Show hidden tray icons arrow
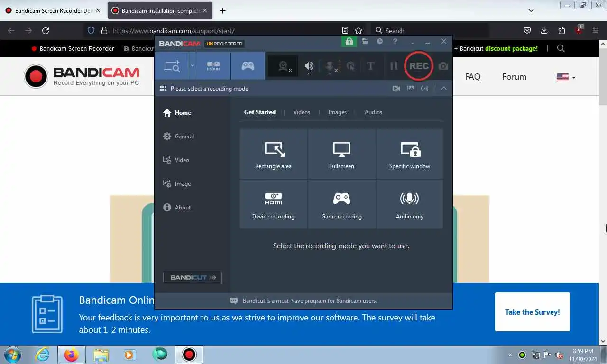The image size is (607, 364). pos(510,355)
